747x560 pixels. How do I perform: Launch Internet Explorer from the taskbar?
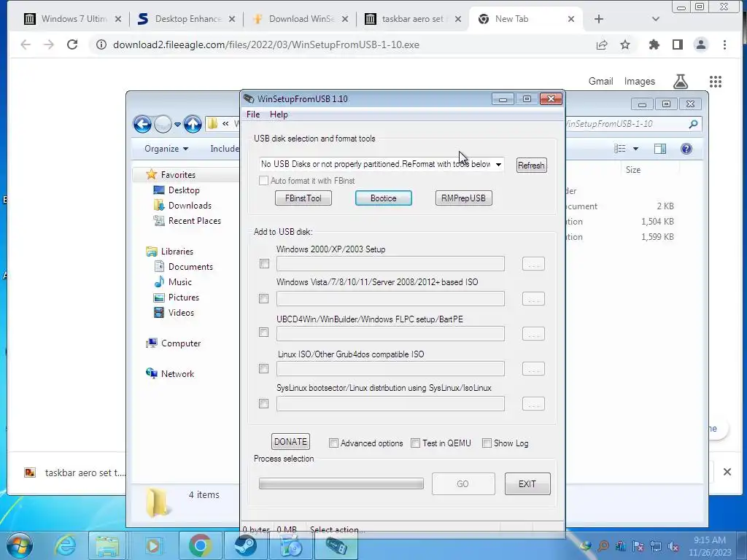[x=65, y=545]
